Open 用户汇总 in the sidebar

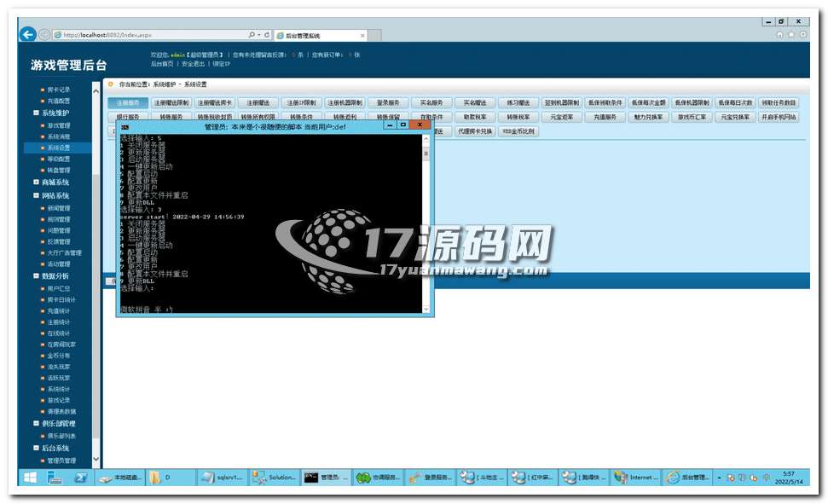59,289
